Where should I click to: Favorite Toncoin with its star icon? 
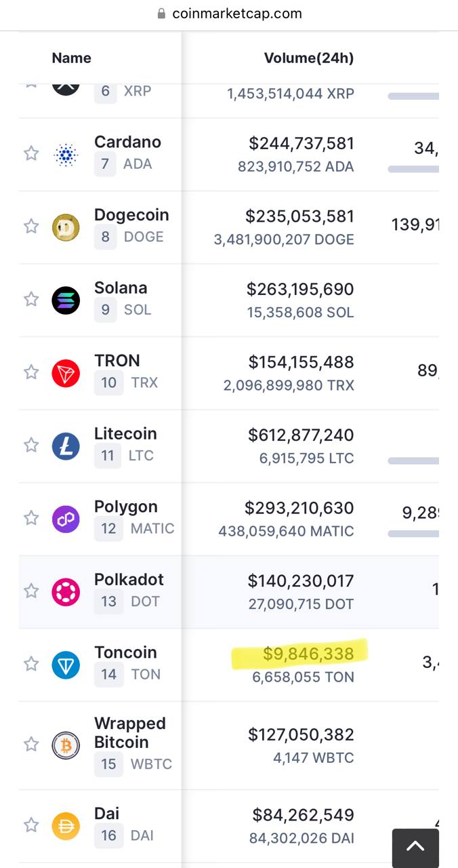pyautogui.click(x=31, y=664)
